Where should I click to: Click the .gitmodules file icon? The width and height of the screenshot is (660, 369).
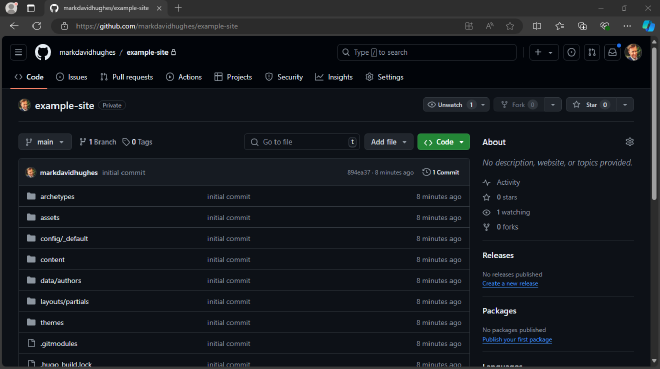(31, 343)
